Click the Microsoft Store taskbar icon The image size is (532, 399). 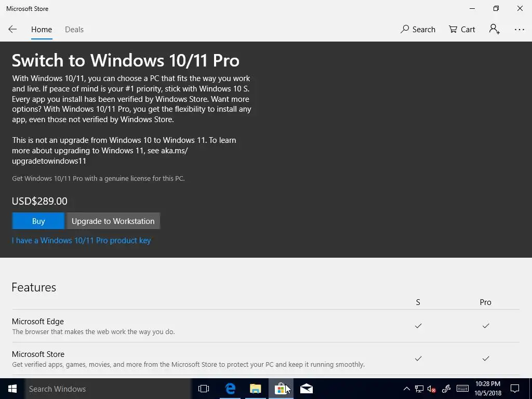pos(281,389)
